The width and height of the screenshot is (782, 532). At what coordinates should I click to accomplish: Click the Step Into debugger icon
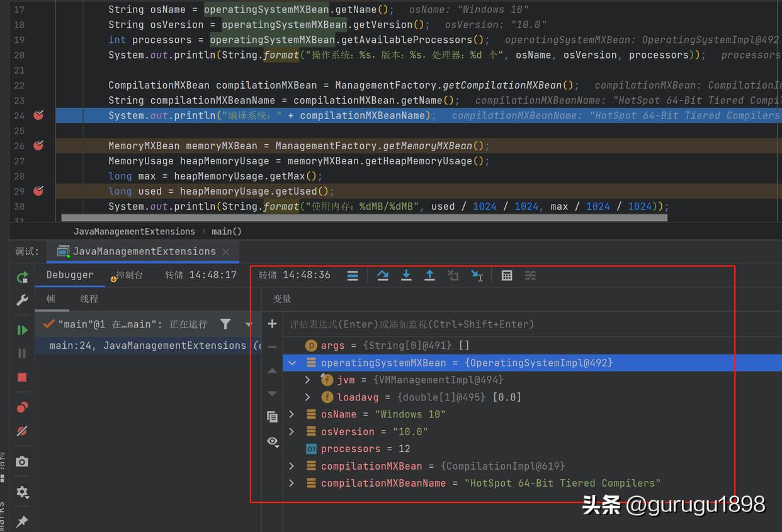click(x=406, y=274)
